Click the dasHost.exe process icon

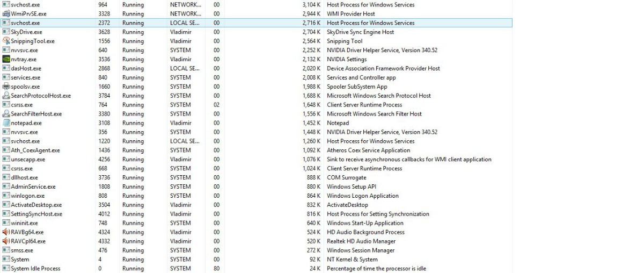(x=6, y=68)
